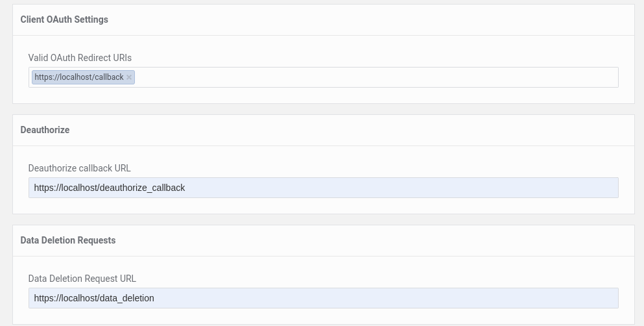The width and height of the screenshot is (644, 326).
Task: Select the Client OAuth Settings section header
Action: (x=64, y=19)
